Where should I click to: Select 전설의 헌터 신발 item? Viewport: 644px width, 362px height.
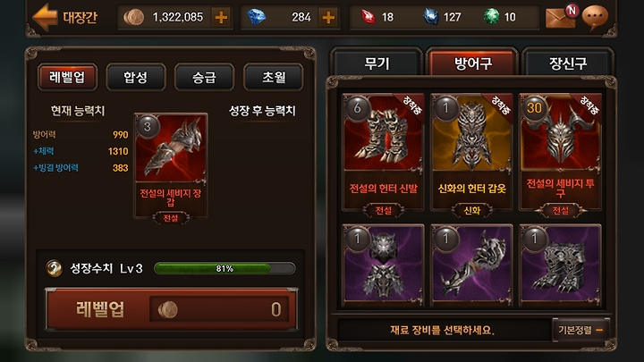(x=383, y=153)
